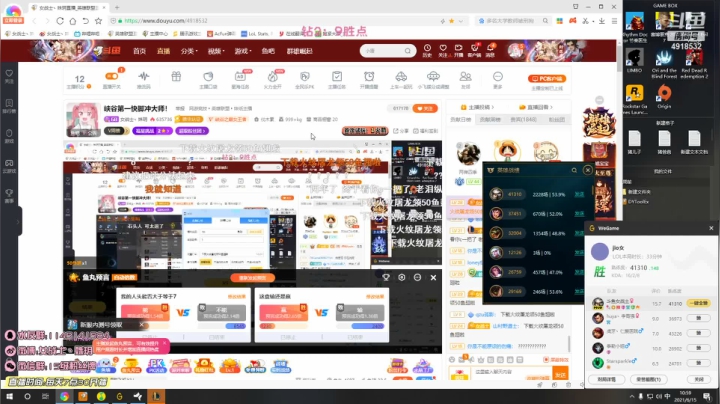Click the orange button atop 鱼丸预言 panel
The width and height of the screenshot is (720, 404).
click(253, 278)
